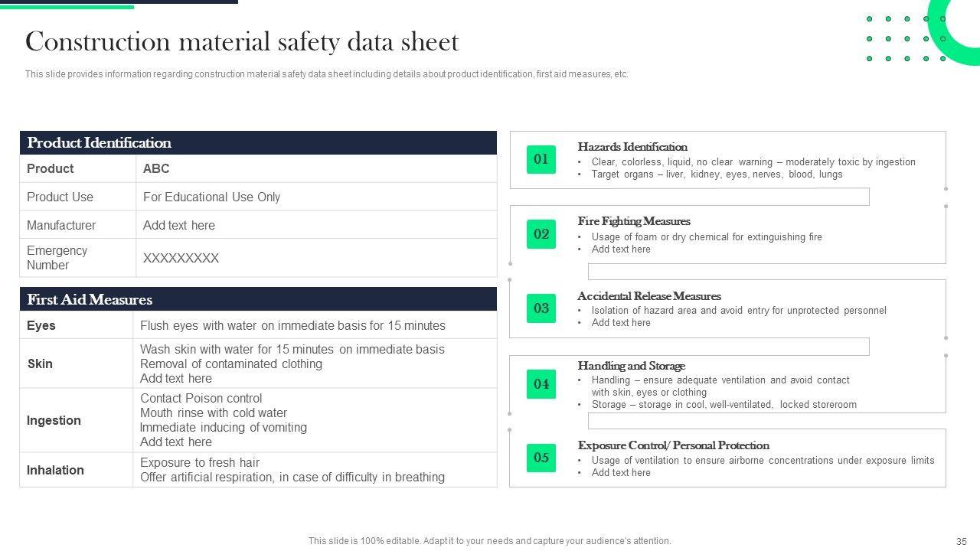Viewport: 980px width, 551px height.
Task: Click the slide number 35
Action: pyautogui.click(x=962, y=541)
